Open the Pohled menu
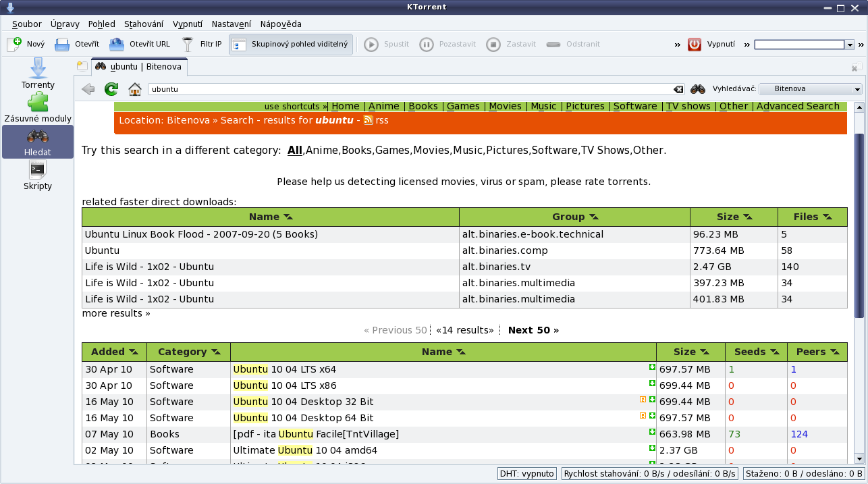Screen dimensions: 868x484 [101, 24]
